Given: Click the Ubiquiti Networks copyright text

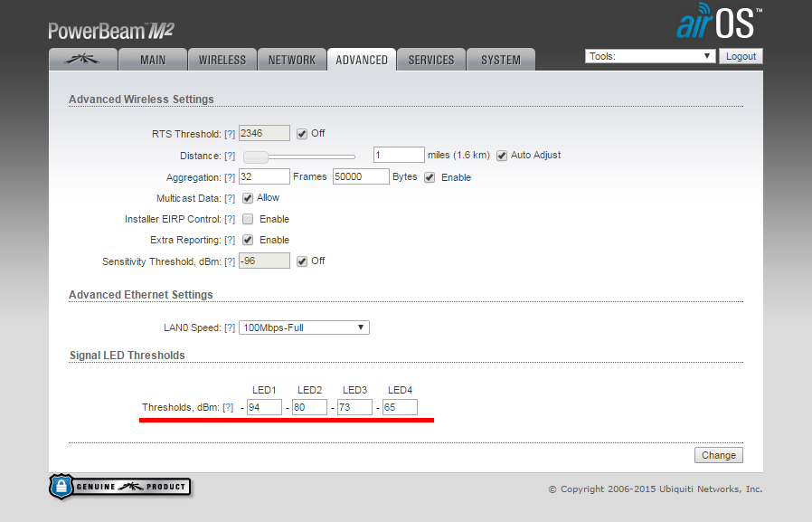Looking at the screenshot, I should (x=655, y=489).
